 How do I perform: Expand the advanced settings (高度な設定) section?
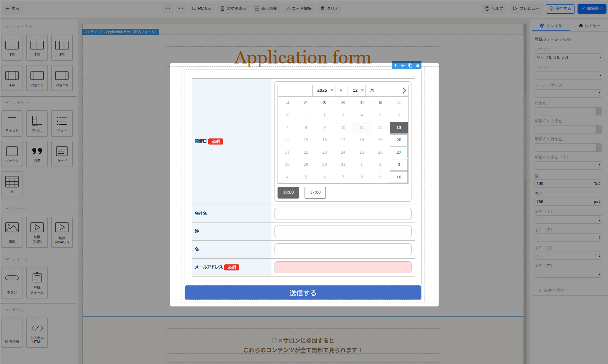pos(554,290)
